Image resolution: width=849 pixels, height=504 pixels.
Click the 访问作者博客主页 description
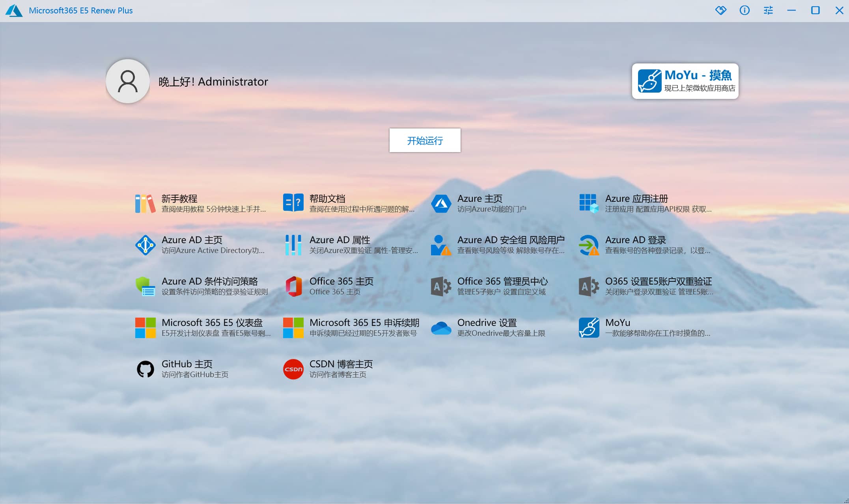click(338, 375)
